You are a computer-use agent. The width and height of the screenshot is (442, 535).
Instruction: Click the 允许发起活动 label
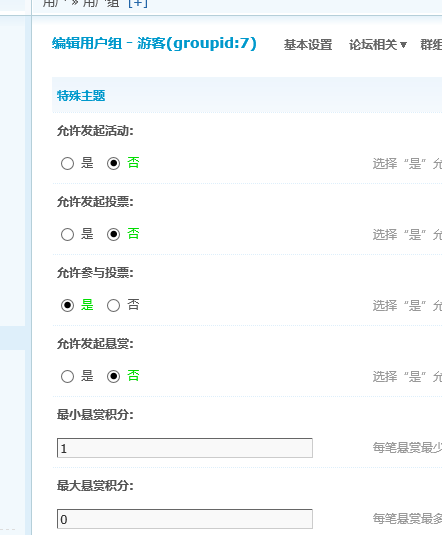[95, 131]
